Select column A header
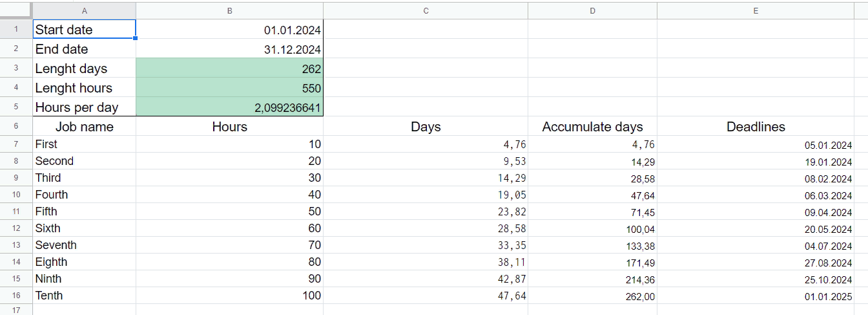Viewport: 868px width, 315px height. click(84, 10)
